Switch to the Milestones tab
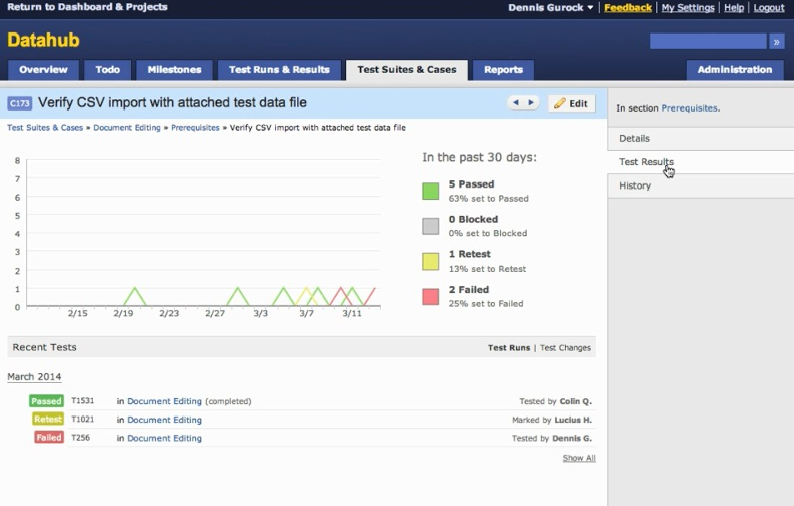This screenshot has height=506, width=794. pos(174,70)
